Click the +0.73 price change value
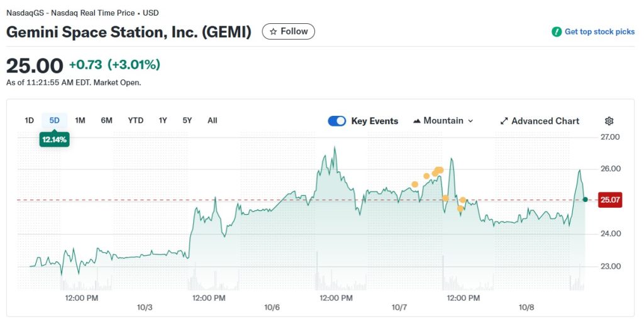Screen dimensions: 644x321 pos(86,65)
